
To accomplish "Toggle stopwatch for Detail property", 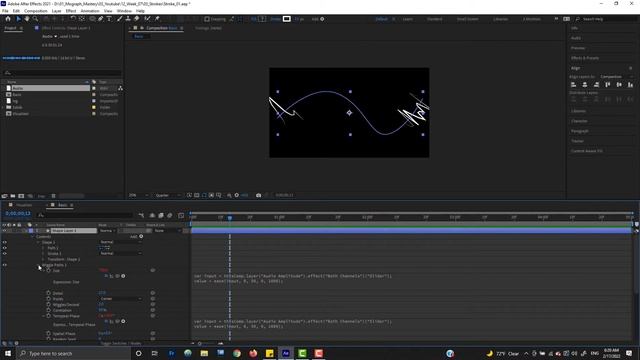I will tap(49, 293).
